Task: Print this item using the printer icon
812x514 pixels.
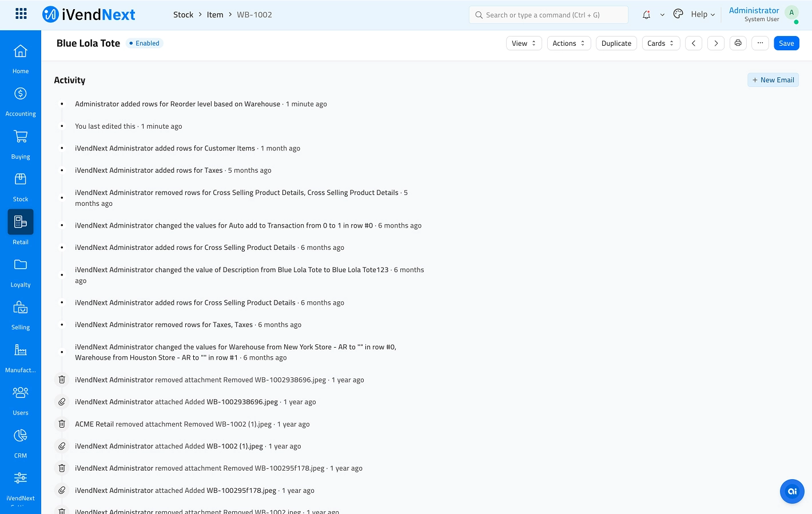Action: (738, 43)
